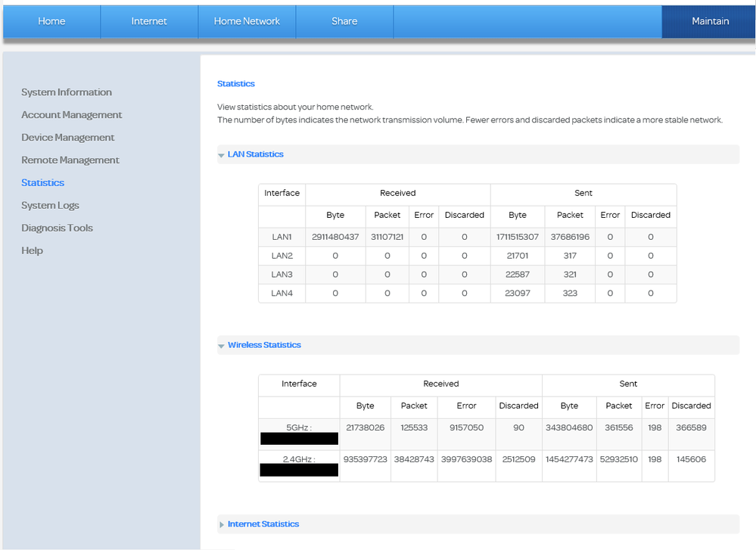This screenshot has width=756, height=550.
Task: Go to Account Management
Action: click(72, 115)
